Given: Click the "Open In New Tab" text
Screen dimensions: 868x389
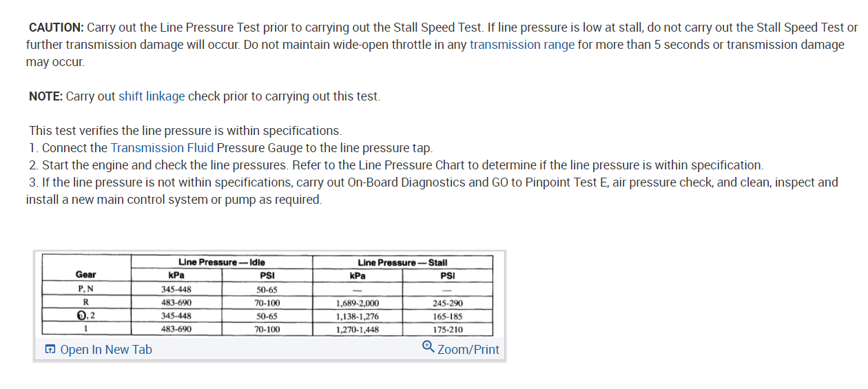Looking at the screenshot, I should coord(106,350).
